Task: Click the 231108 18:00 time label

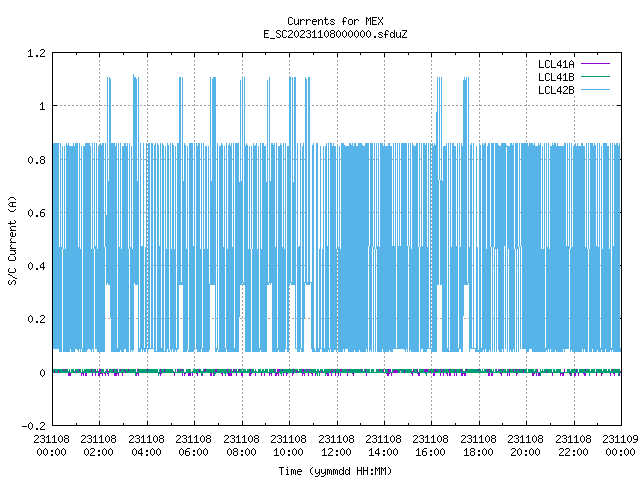Action: pos(478,446)
